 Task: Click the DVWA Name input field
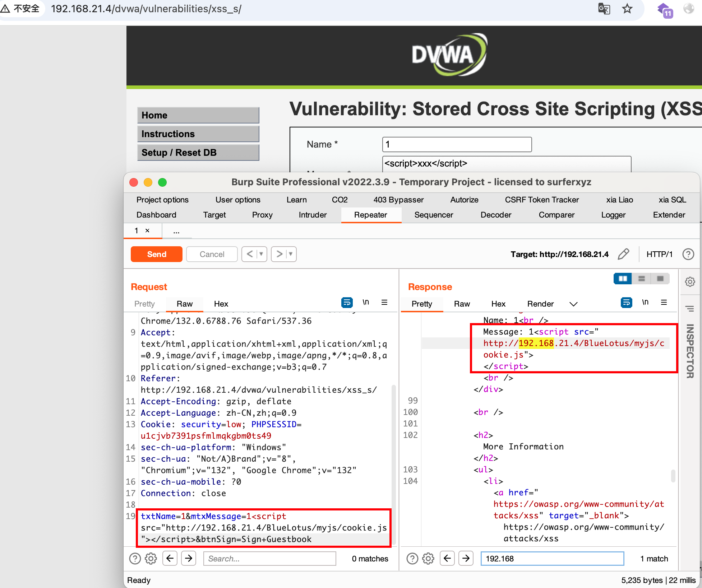[457, 144]
